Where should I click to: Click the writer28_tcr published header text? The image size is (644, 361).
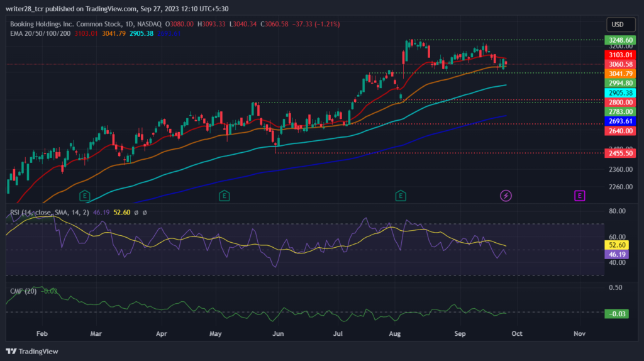116,9
